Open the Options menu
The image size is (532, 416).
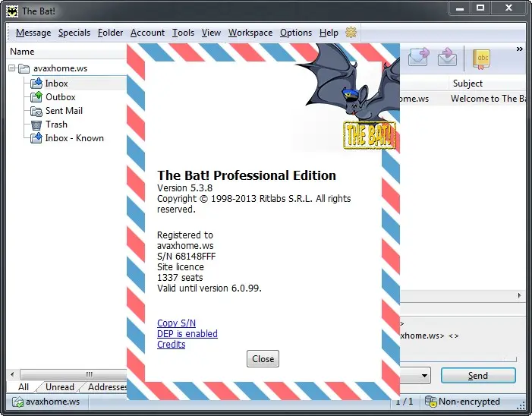click(296, 33)
